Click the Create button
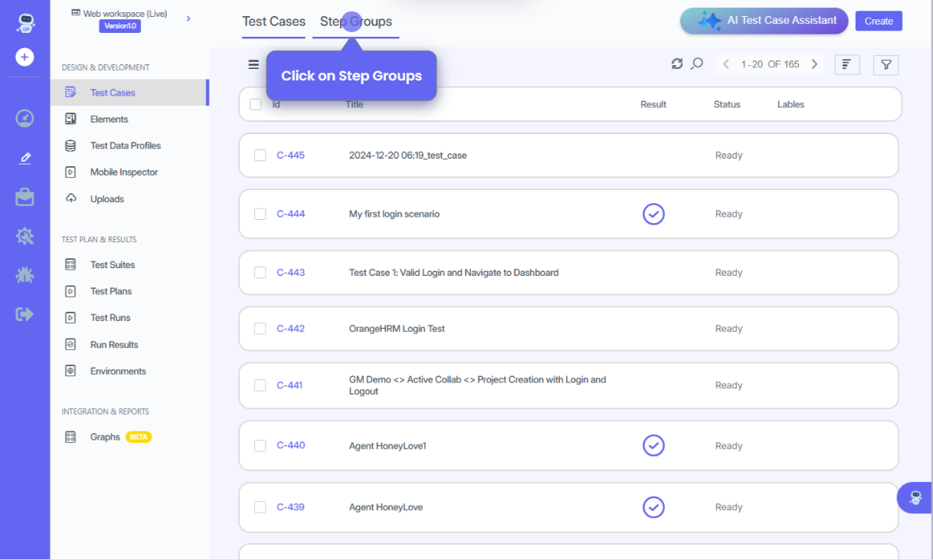The width and height of the screenshot is (933, 560). 879,21
